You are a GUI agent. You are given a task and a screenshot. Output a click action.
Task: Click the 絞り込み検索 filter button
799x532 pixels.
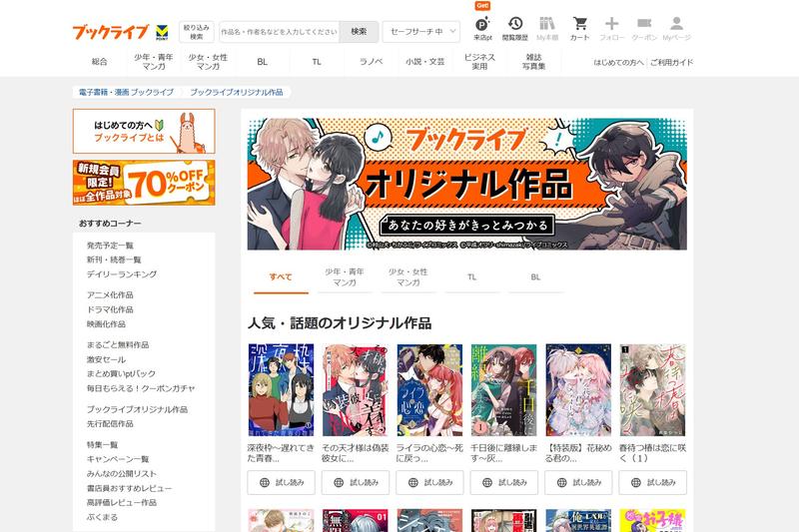[197, 32]
